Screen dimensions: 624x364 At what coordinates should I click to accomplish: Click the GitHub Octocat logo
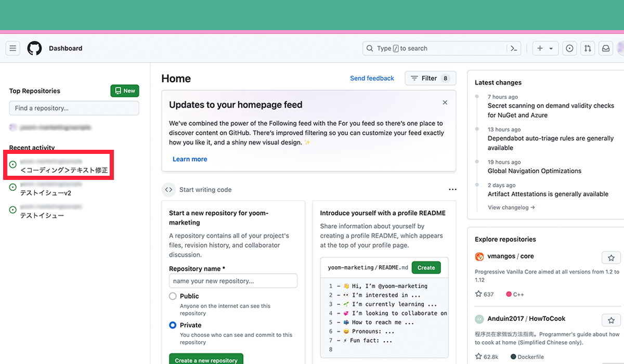pyautogui.click(x=34, y=48)
